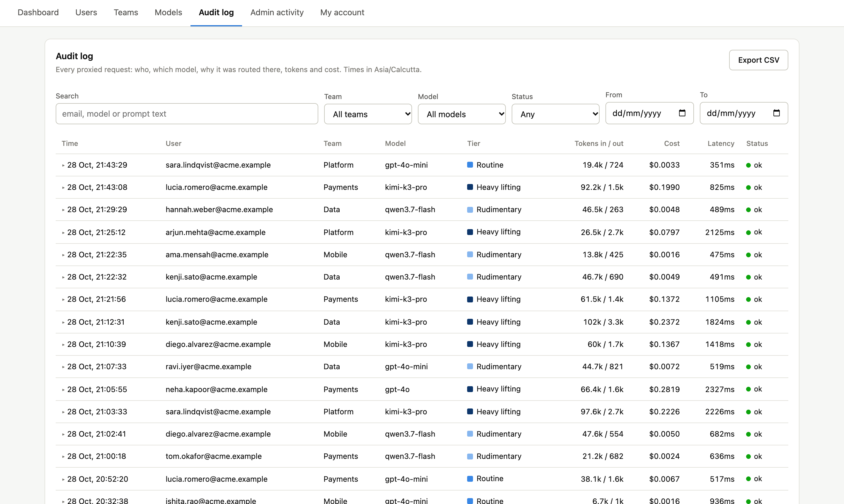Expand the 21:25:12 arjun.mehta row

coord(63,233)
